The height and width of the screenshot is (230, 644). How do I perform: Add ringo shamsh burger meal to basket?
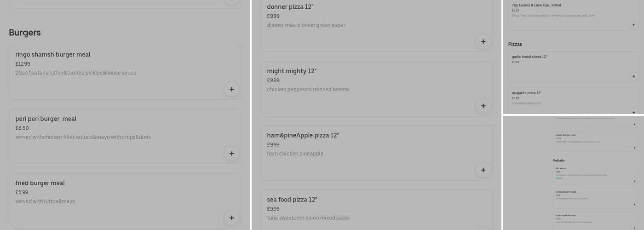[231, 89]
